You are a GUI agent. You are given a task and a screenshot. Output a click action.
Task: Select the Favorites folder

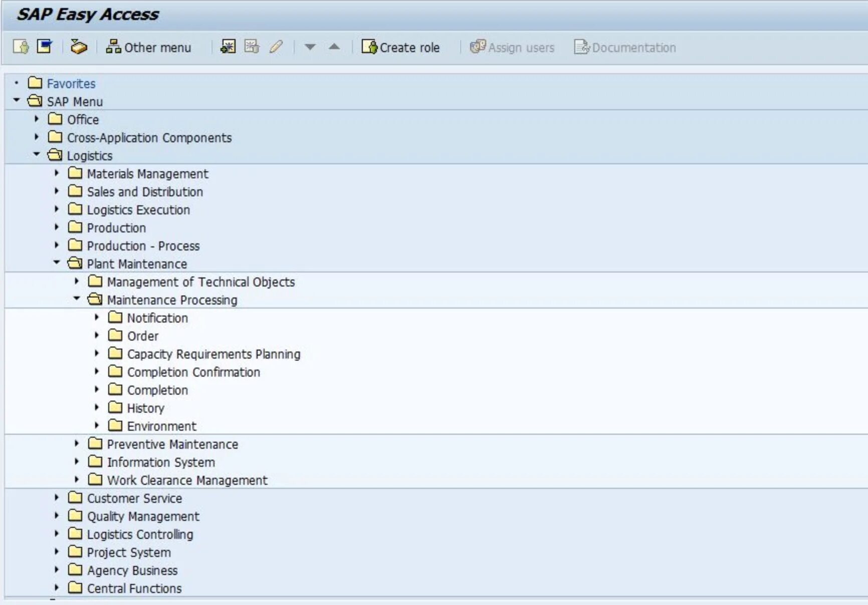70,83
